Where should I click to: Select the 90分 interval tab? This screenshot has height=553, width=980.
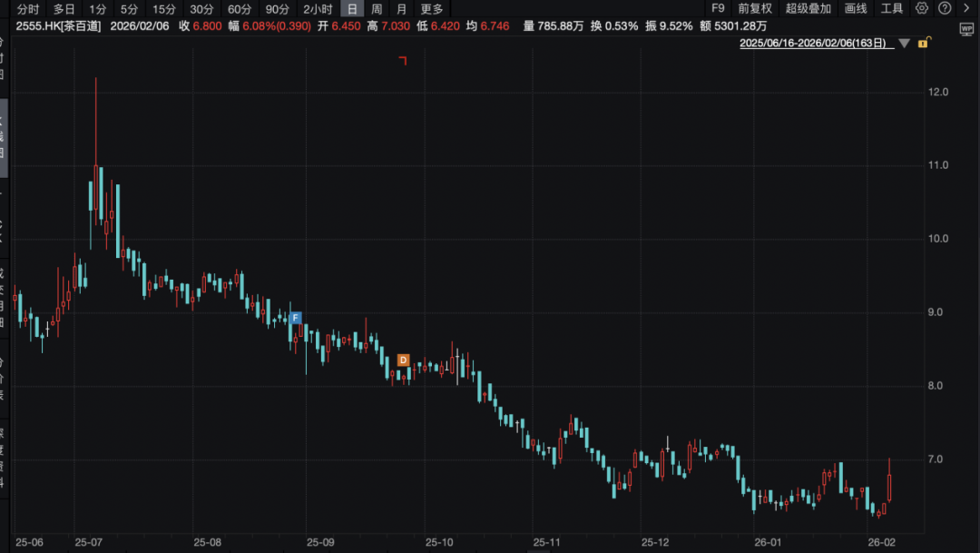point(278,9)
